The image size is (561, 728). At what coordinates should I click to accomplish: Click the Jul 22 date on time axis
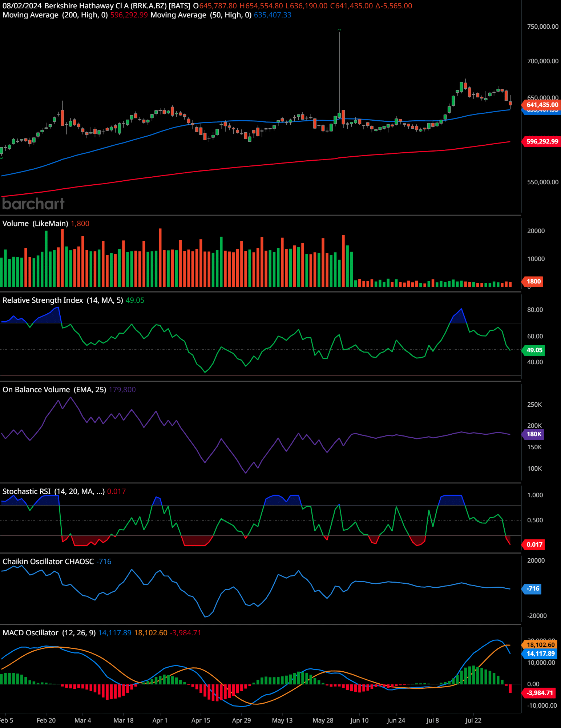pyautogui.click(x=473, y=720)
